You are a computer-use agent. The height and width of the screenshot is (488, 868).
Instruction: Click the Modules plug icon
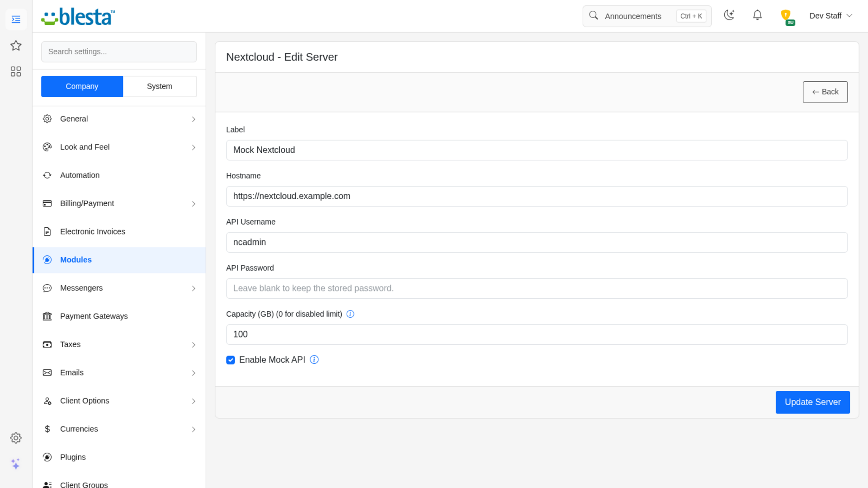tap(47, 260)
